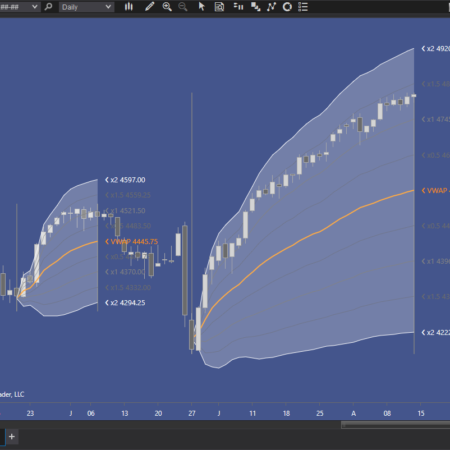Click the x2 4222 label on the right
The height and width of the screenshot is (450, 450).
[436, 332]
